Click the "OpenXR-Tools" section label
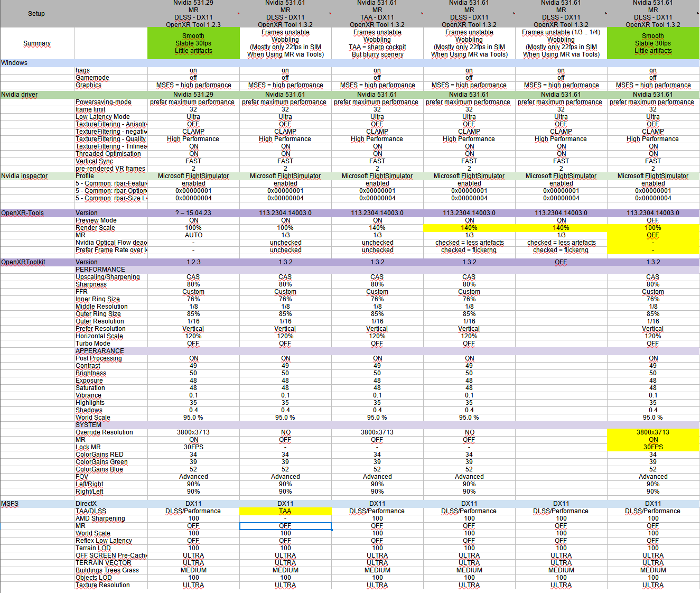Image resolution: width=700 pixels, height=593 pixels. tap(22, 213)
